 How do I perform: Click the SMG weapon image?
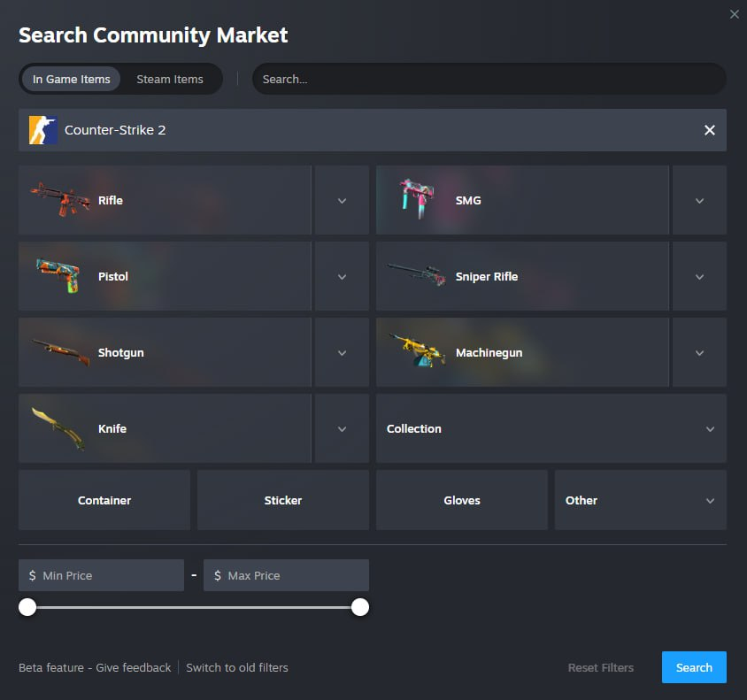click(416, 199)
